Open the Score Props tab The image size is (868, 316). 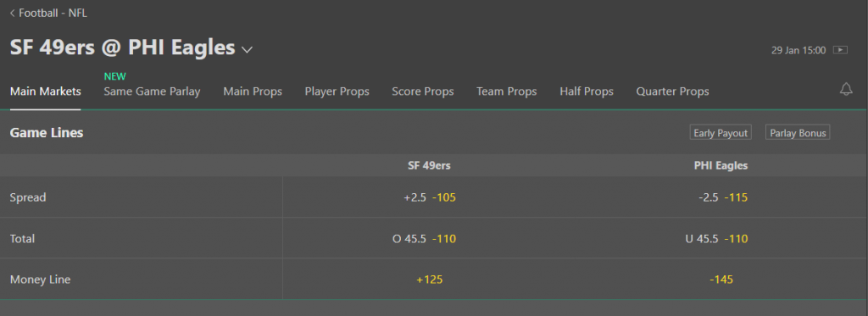[423, 91]
